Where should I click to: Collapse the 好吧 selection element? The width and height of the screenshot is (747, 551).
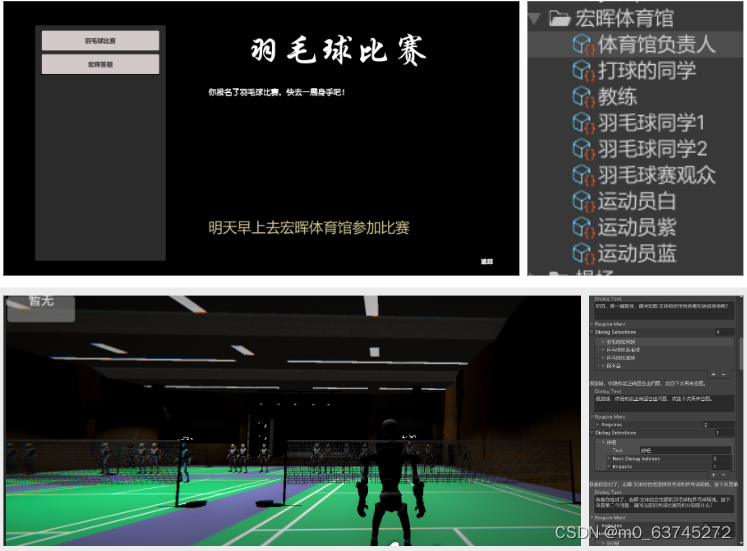603,442
